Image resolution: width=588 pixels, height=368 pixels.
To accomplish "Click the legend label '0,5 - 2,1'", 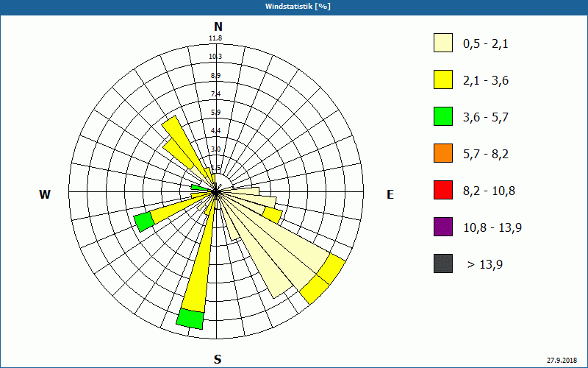I will tap(486, 44).
